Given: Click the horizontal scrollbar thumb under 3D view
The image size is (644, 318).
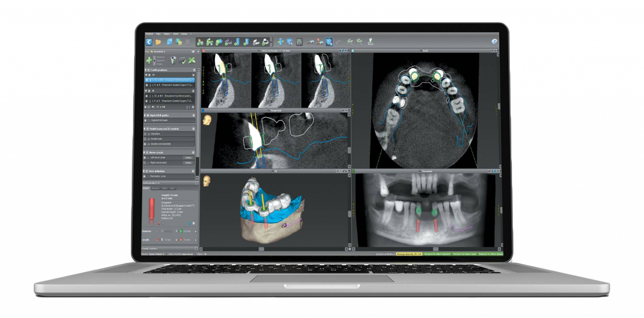Looking at the screenshot, I should 261,249.
